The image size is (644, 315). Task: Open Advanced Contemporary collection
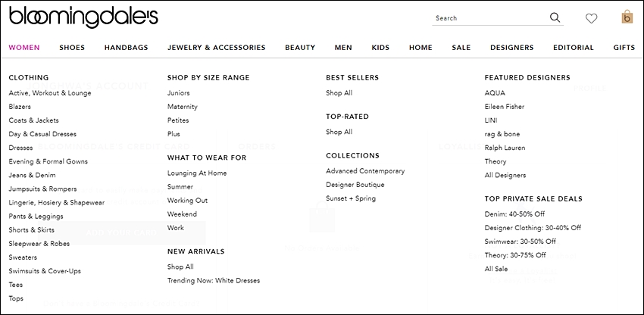[x=365, y=171]
